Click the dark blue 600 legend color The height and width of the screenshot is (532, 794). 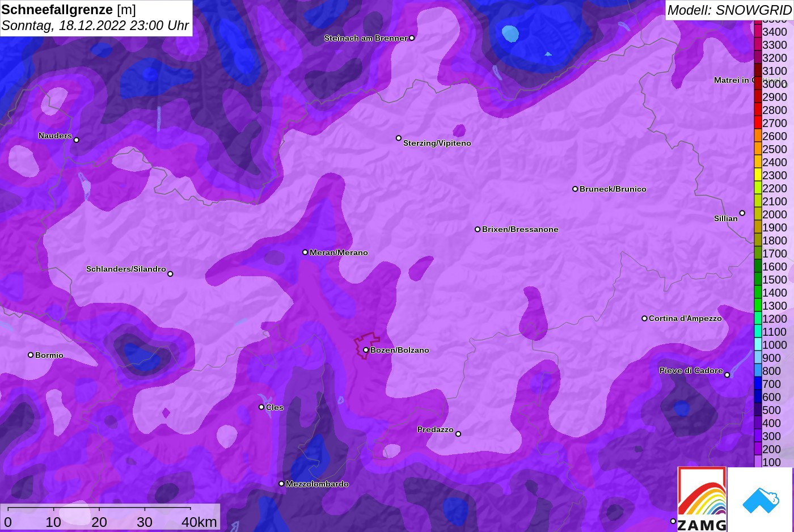758,396
